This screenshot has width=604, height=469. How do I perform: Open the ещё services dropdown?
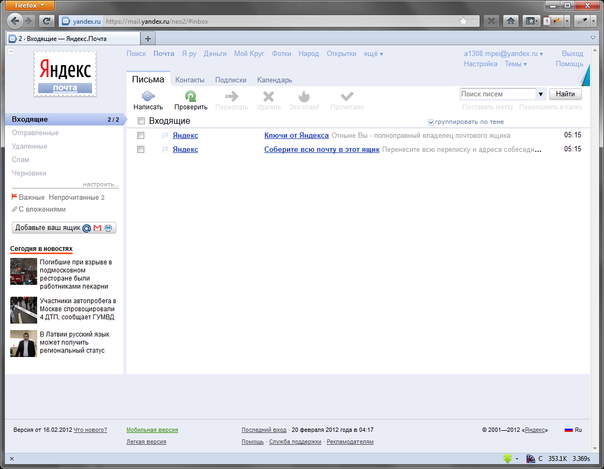373,54
